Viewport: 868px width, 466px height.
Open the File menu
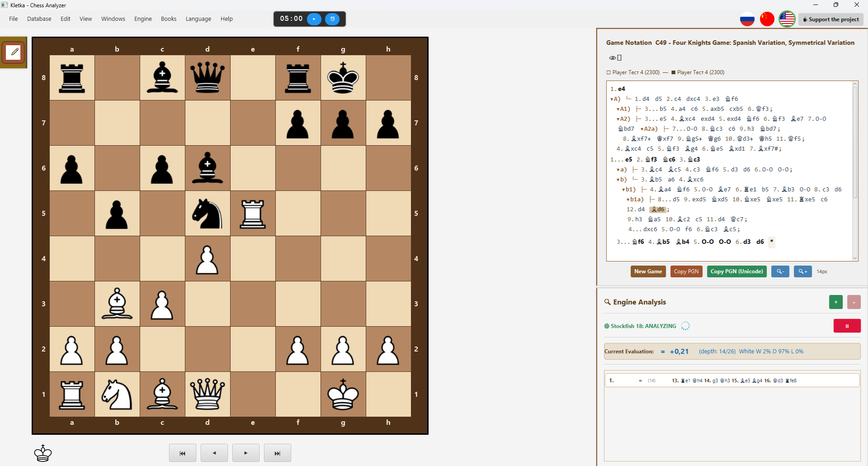pos(14,19)
